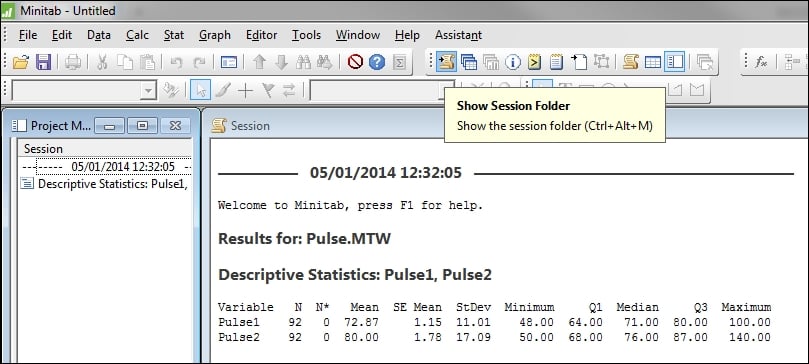The image size is (809, 364).
Task: Click the Print Window icon
Action: pos(73,62)
